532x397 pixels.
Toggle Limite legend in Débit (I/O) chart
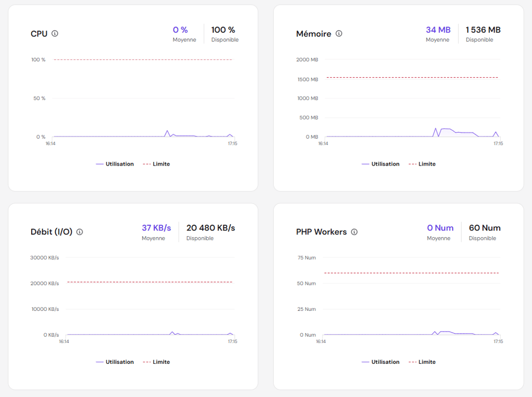tap(156, 362)
